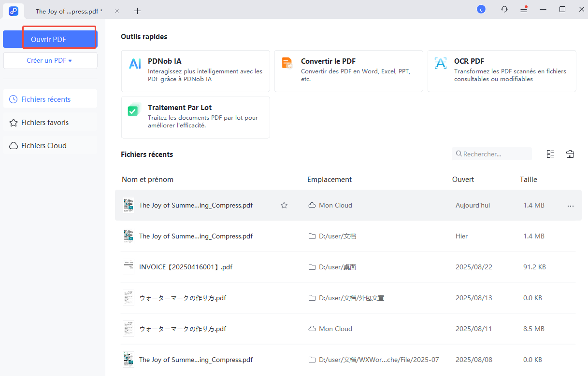Open the INVOICE 20250416001 PDF file

186,267
